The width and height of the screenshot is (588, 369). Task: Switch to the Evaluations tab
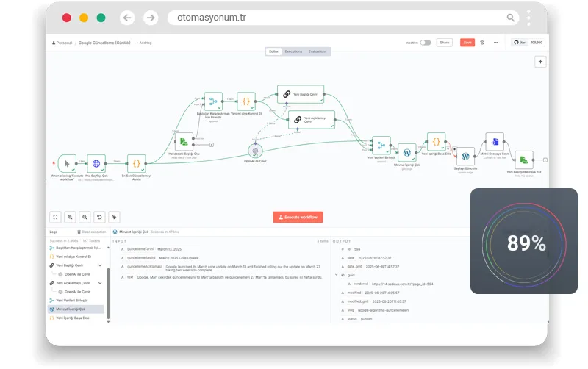coord(318,51)
